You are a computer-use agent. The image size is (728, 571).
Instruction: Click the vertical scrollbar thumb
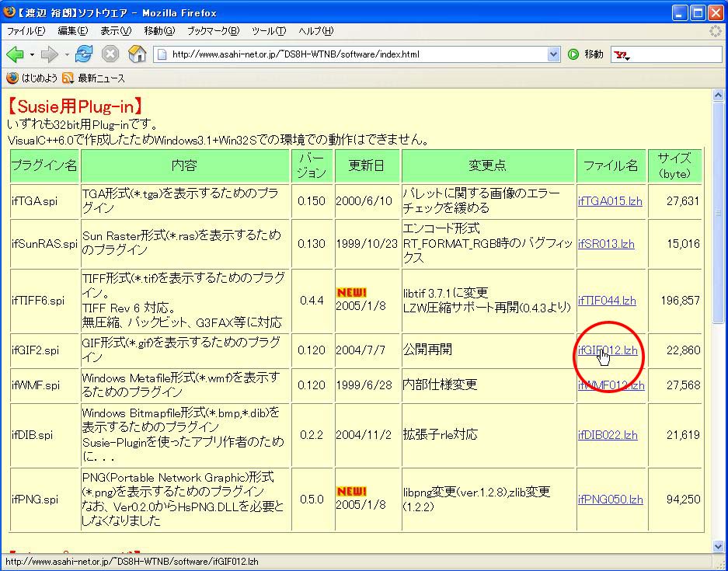[x=718, y=213]
